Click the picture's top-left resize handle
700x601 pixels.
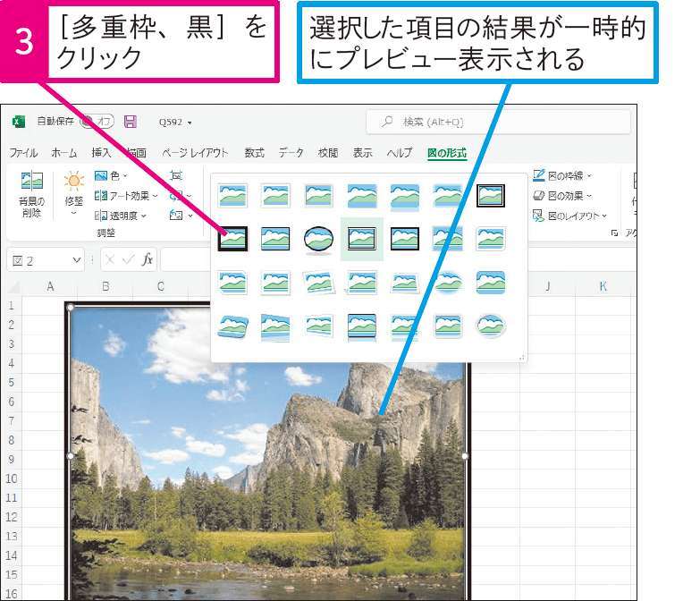click(x=70, y=308)
